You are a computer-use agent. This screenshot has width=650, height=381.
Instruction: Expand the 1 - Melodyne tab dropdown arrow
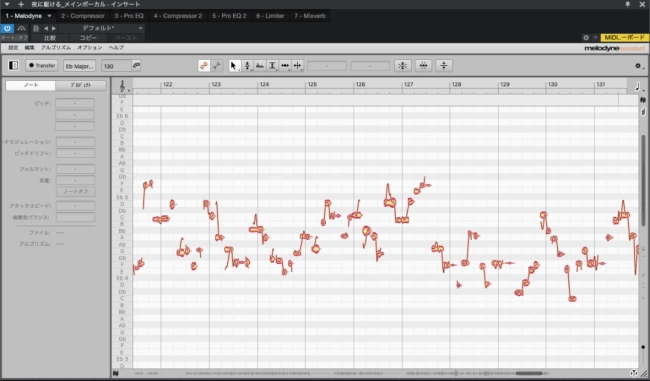49,16
